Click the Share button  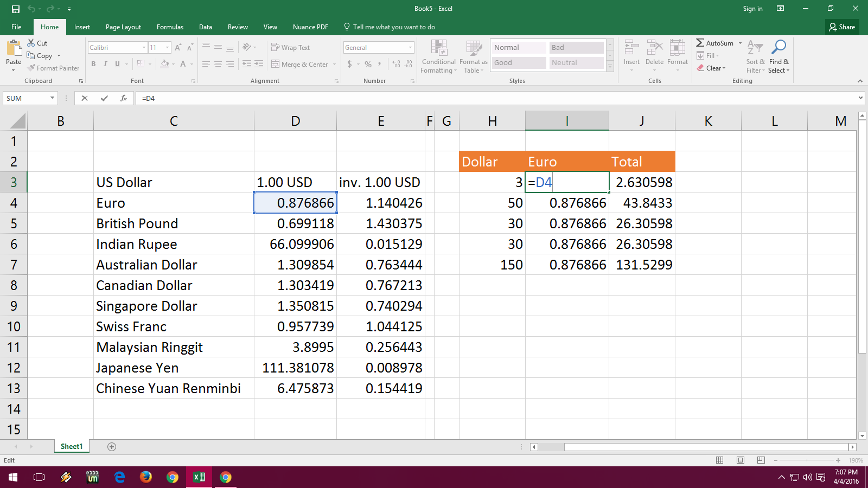tap(842, 27)
